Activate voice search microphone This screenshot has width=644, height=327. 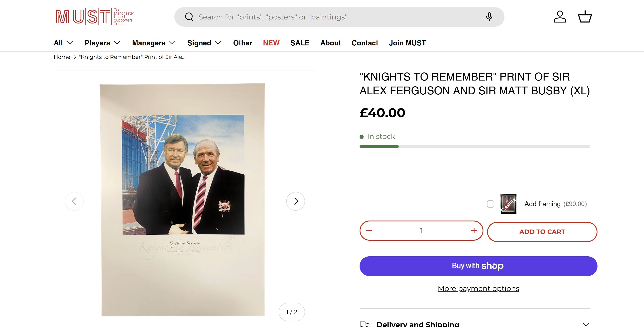click(x=489, y=17)
